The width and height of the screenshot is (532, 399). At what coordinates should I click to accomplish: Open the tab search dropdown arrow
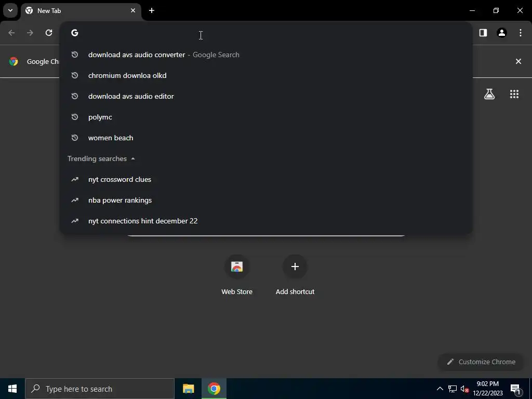[x=10, y=10]
